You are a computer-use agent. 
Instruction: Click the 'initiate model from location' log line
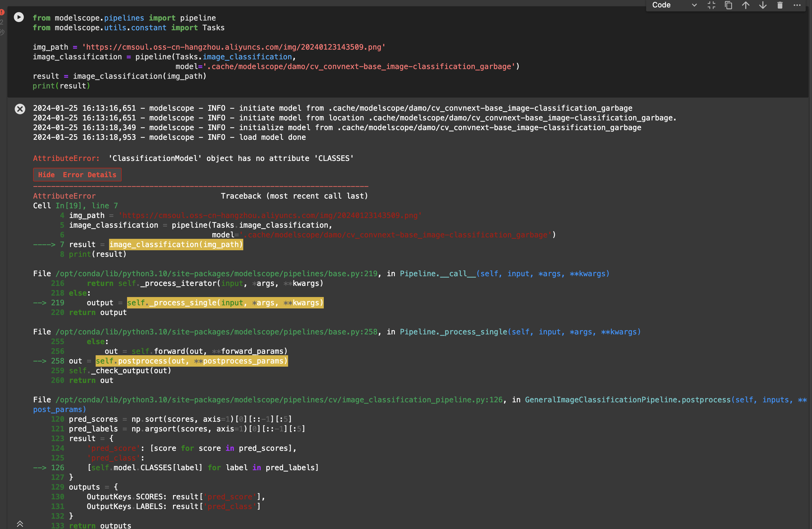click(x=355, y=118)
